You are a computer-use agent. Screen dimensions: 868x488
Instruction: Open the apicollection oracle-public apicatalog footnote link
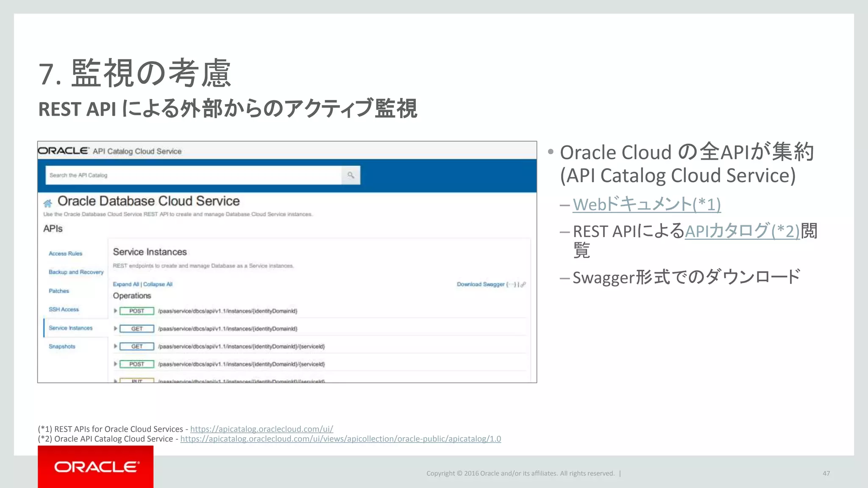coord(341,439)
